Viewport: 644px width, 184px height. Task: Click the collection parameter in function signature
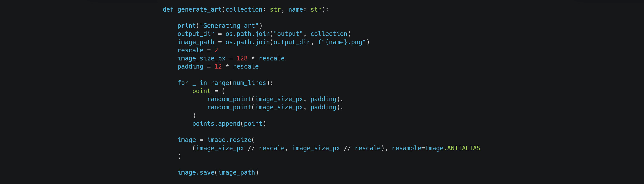(244, 9)
